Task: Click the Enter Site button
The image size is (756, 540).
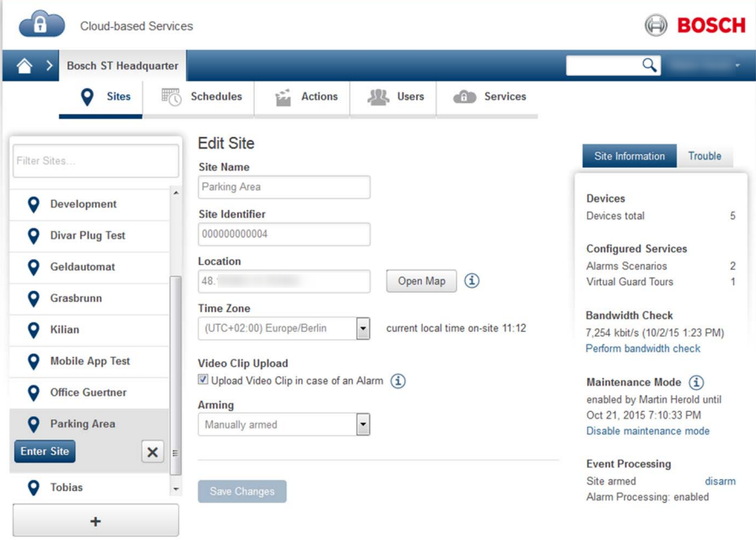Action: 45,451
